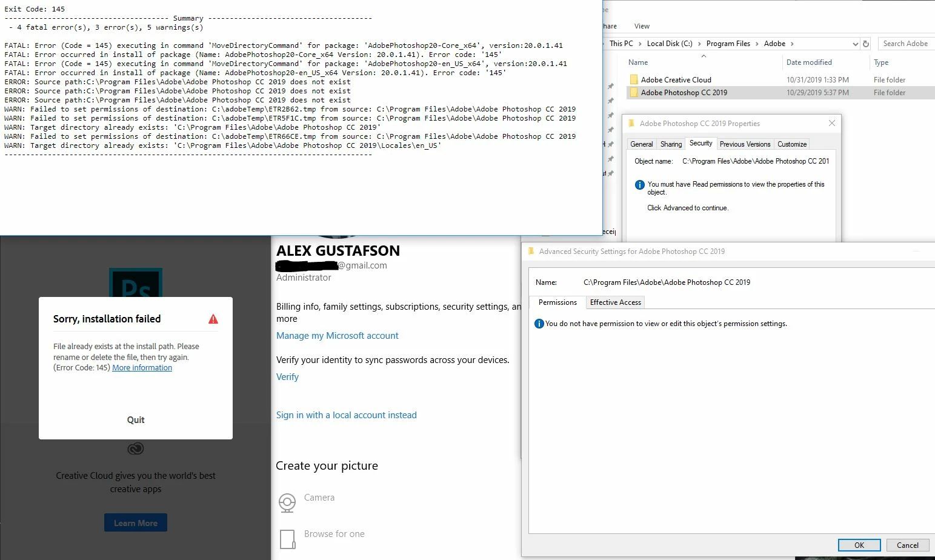
Task: Click the info icon in Advanced Security Settings
Action: (539, 324)
